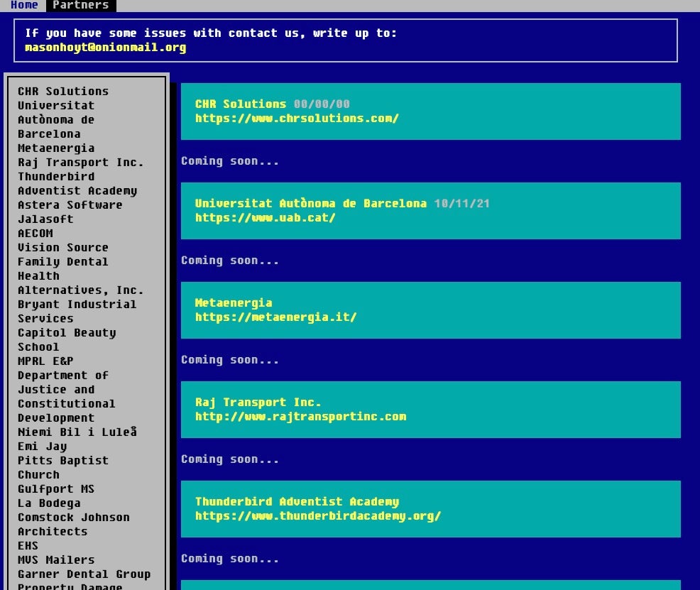Switch to the Partners tab
Image resolution: width=700 pixels, height=590 pixels.
pyautogui.click(x=80, y=5)
